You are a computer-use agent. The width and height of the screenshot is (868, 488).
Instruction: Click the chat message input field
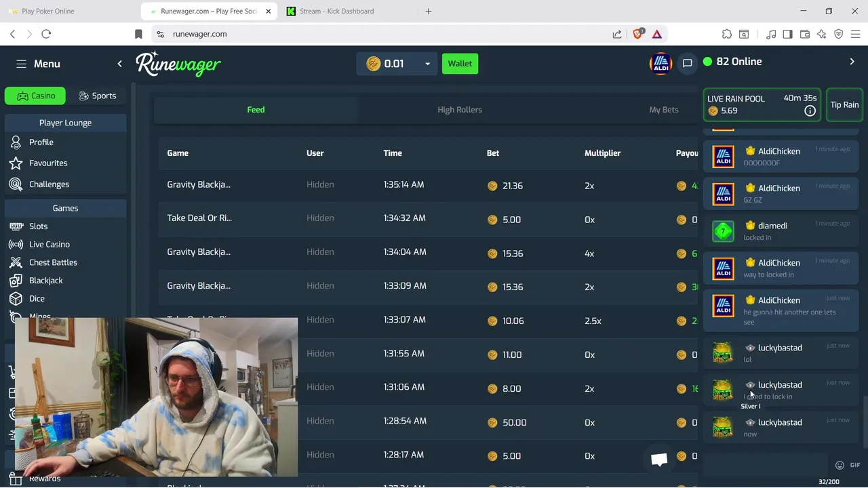click(766, 464)
